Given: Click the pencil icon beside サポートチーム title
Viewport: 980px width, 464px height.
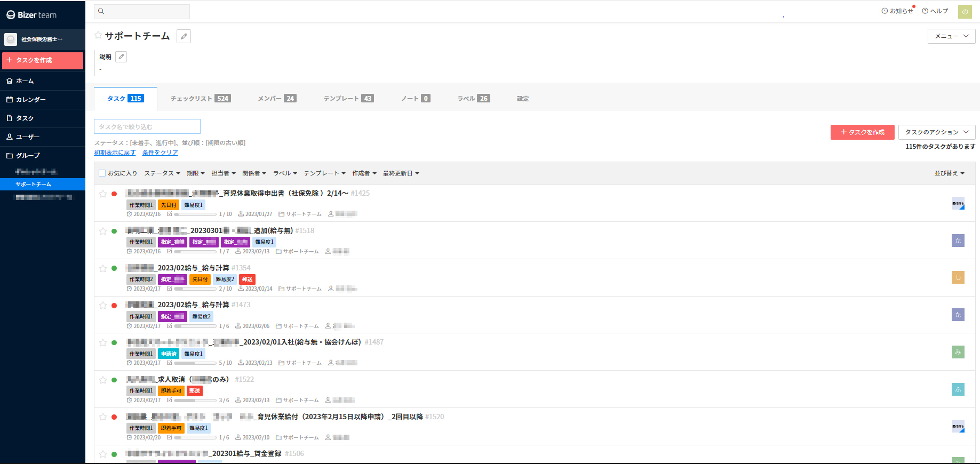Looking at the screenshot, I should point(184,36).
